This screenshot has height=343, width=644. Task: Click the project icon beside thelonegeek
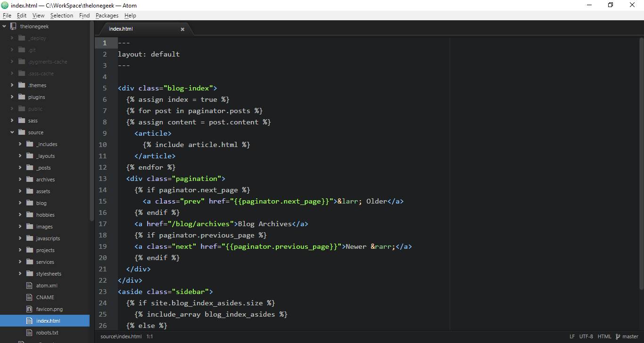coord(13,26)
